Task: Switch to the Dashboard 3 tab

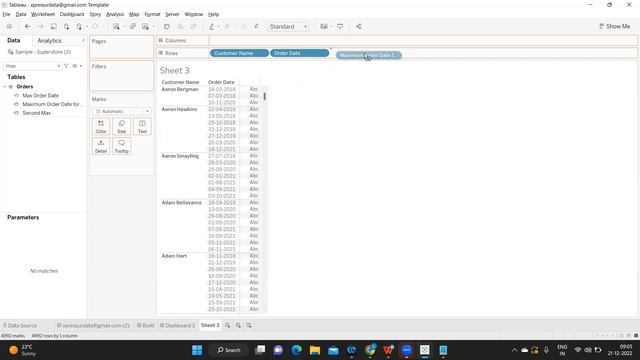Action: (x=178, y=325)
